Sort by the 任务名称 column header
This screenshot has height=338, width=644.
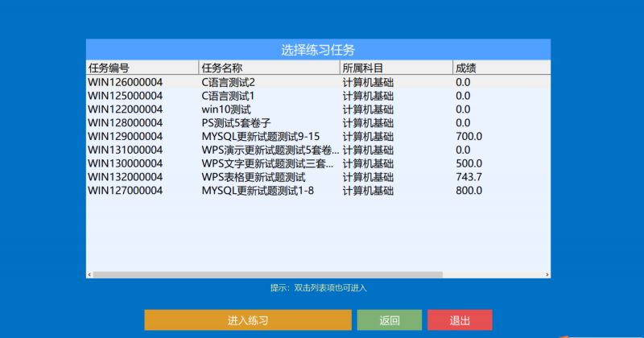point(269,68)
